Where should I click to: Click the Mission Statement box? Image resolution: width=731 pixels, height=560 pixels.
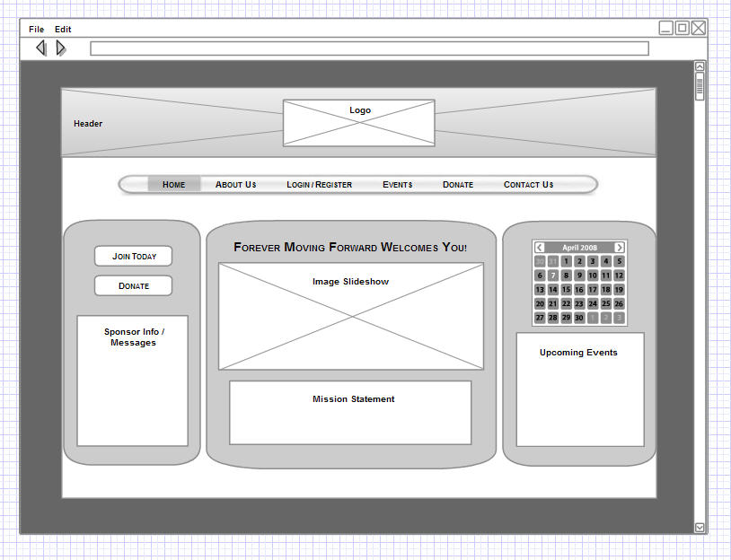350,413
